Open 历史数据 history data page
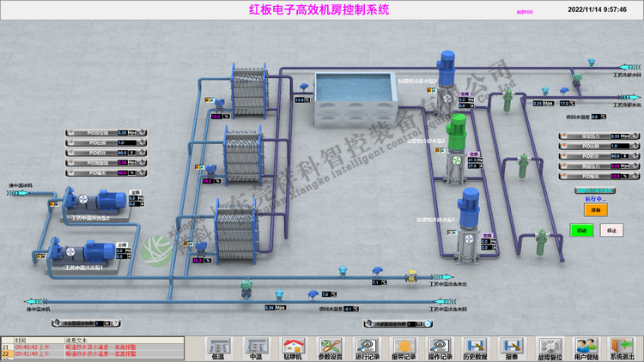 pyautogui.click(x=476, y=347)
